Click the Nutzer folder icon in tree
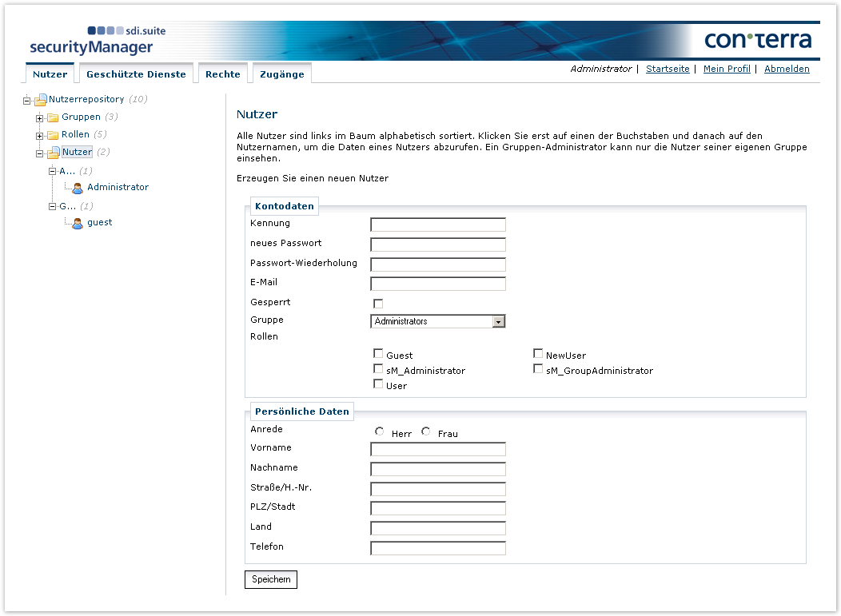Screen dimensions: 841x616 click(x=53, y=153)
